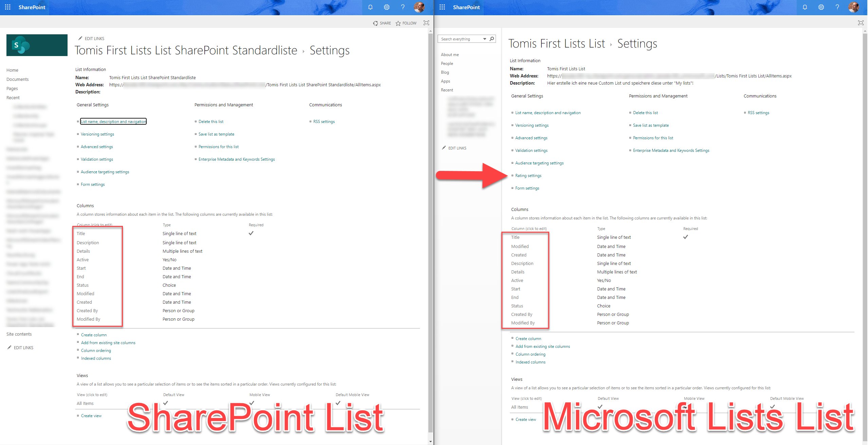Click EDIT LINKS in right window sidebar

click(454, 148)
